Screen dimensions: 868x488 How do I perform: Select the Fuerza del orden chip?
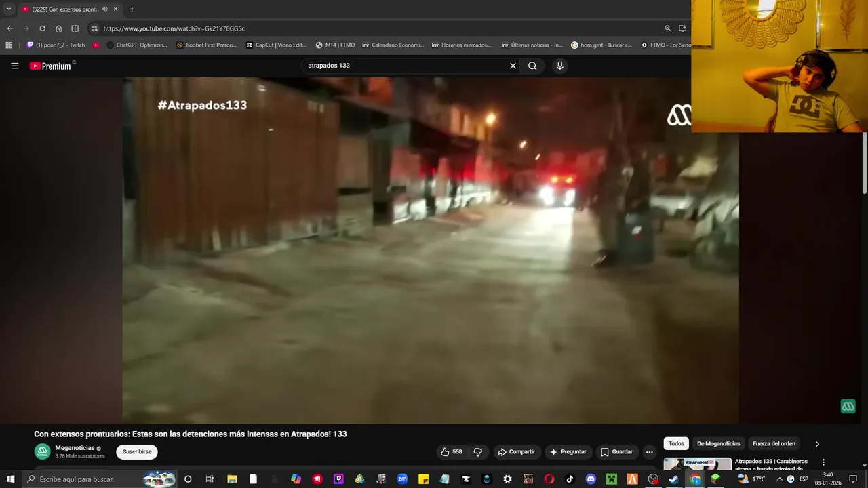point(774,443)
